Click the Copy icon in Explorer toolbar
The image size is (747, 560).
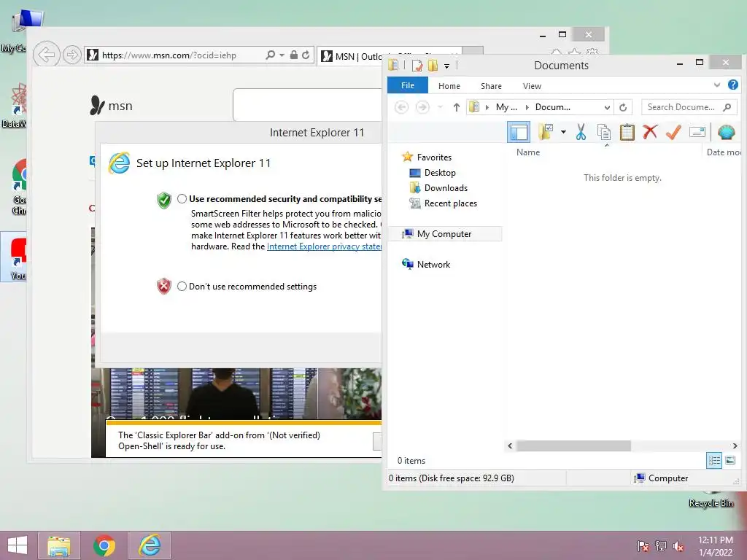pos(603,133)
